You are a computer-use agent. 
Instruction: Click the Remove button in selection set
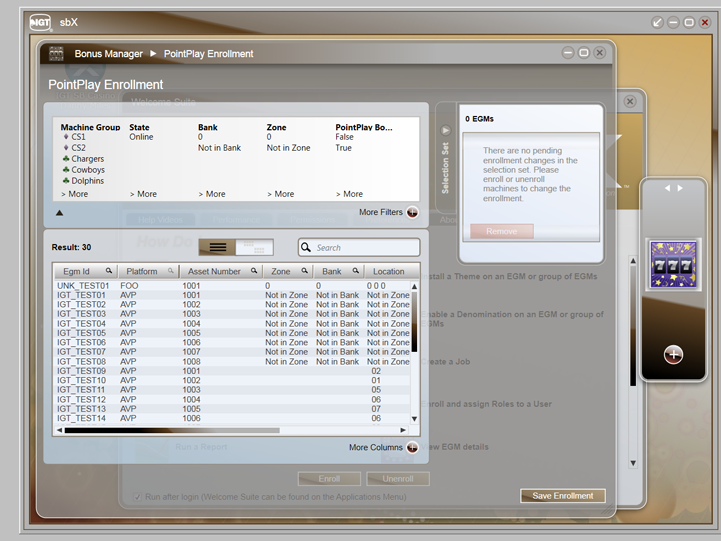(x=502, y=231)
